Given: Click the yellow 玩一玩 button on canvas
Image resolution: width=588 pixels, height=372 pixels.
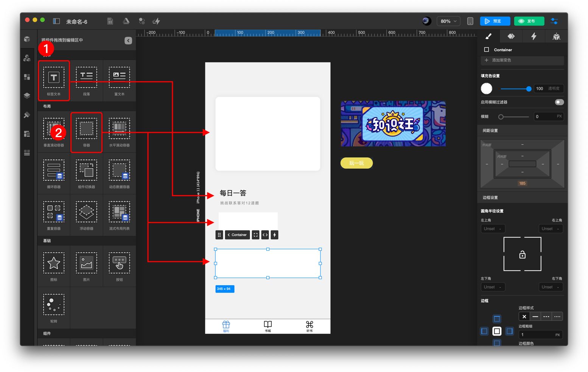Looking at the screenshot, I should click(356, 163).
